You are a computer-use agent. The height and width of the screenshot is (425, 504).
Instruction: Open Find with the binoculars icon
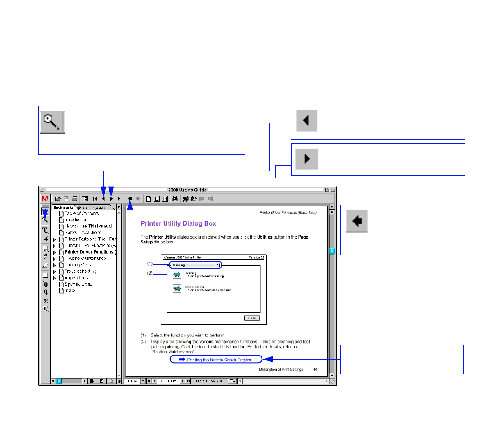[x=175, y=198]
